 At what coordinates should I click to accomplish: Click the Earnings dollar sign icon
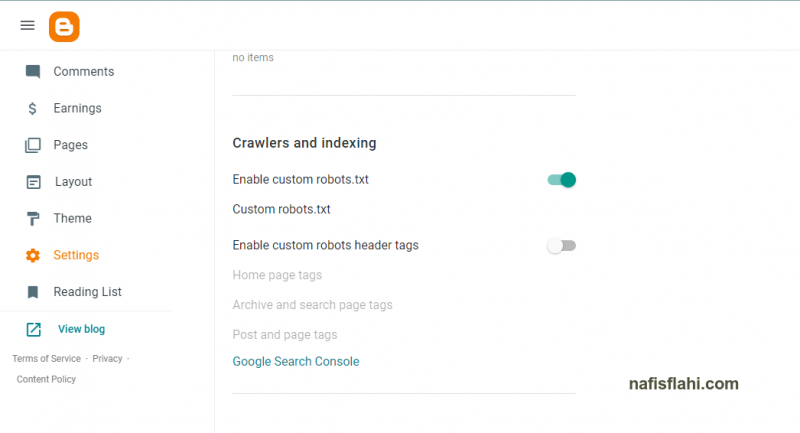point(33,108)
